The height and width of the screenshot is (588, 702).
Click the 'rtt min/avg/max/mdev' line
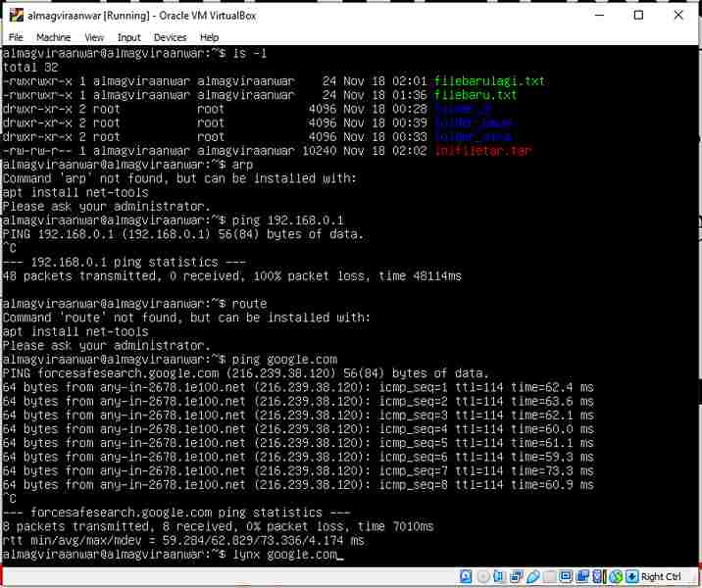183,541
